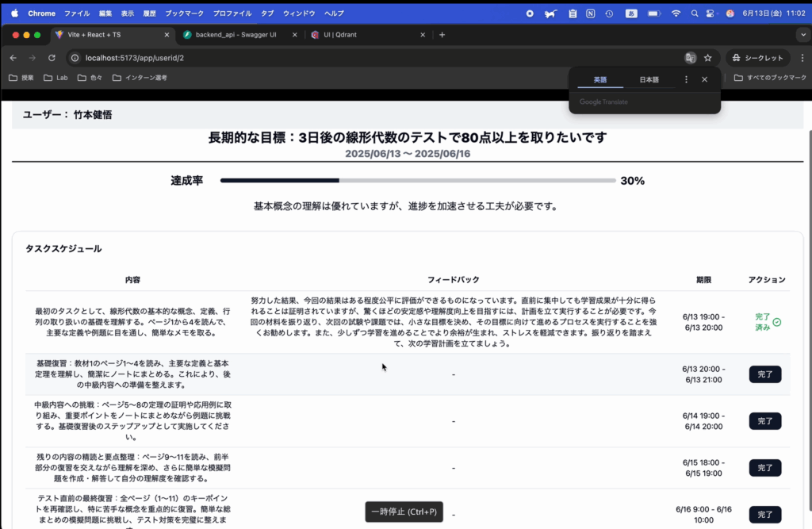Click the screen recording indicator in menu bar

[x=529, y=13]
